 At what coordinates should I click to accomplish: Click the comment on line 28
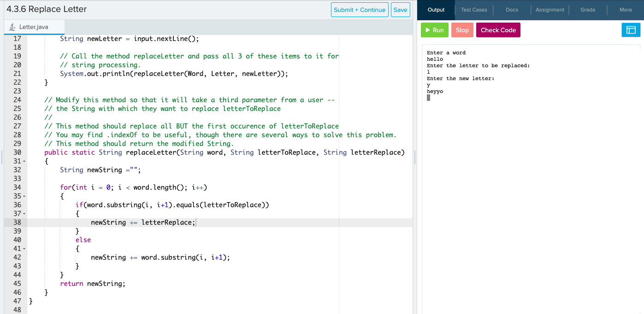[x=220, y=135]
